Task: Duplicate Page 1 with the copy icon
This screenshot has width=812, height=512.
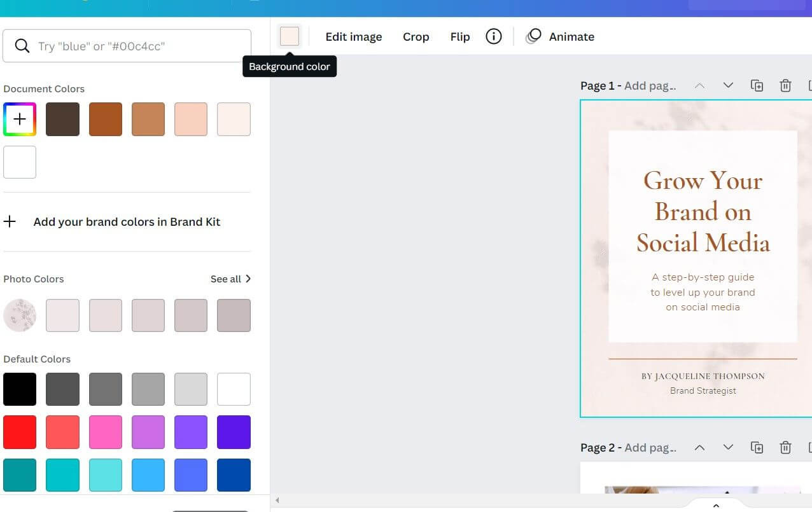Action: [757, 85]
